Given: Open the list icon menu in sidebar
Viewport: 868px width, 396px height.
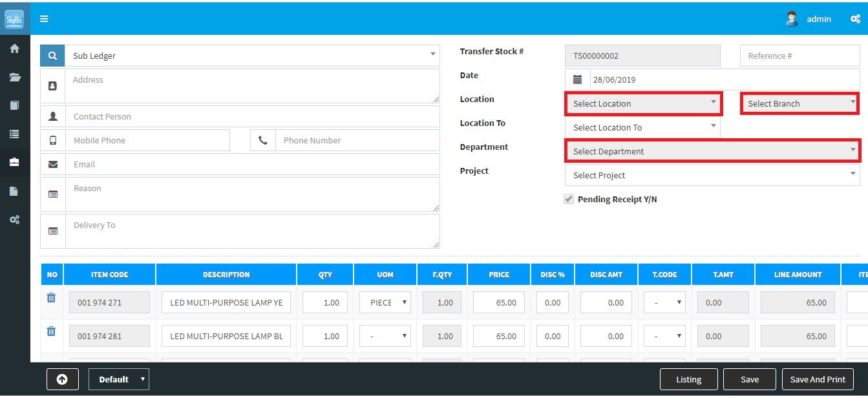Looking at the screenshot, I should (x=14, y=134).
